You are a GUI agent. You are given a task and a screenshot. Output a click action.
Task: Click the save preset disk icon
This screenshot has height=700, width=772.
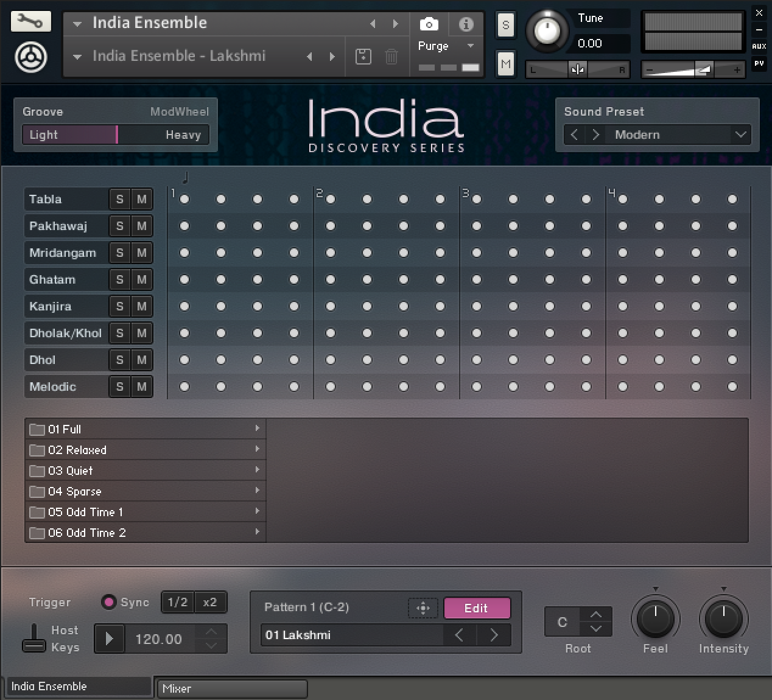coord(363,57)
